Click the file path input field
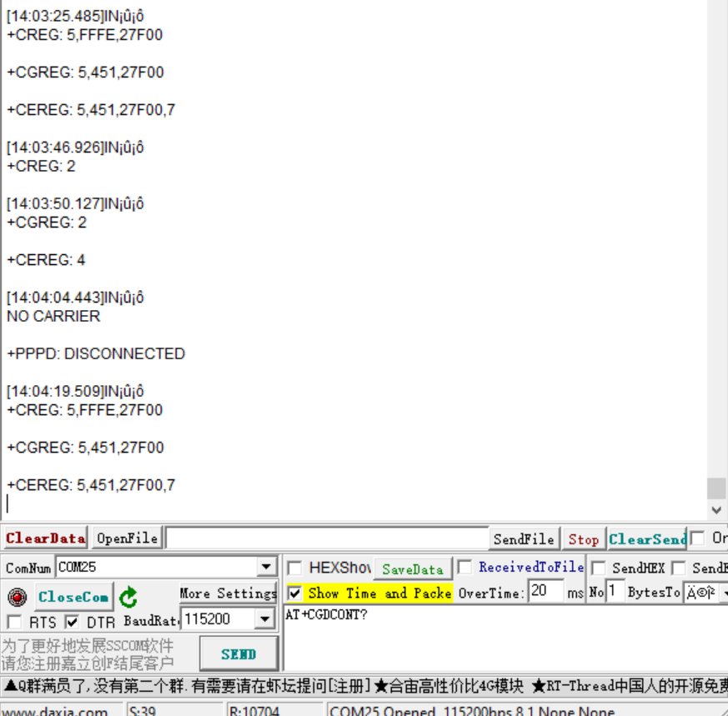The image size is (728, 716). click(x=327, y=538)
